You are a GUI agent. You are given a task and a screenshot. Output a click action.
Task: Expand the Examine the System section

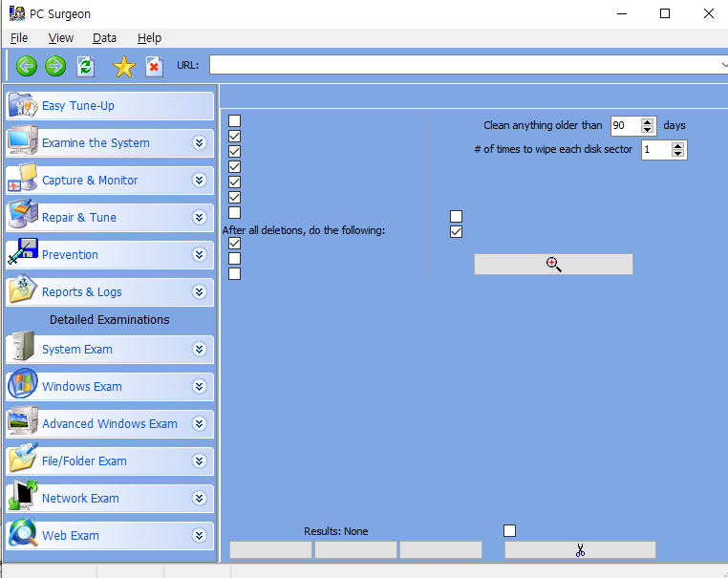[x=199, y=143]
